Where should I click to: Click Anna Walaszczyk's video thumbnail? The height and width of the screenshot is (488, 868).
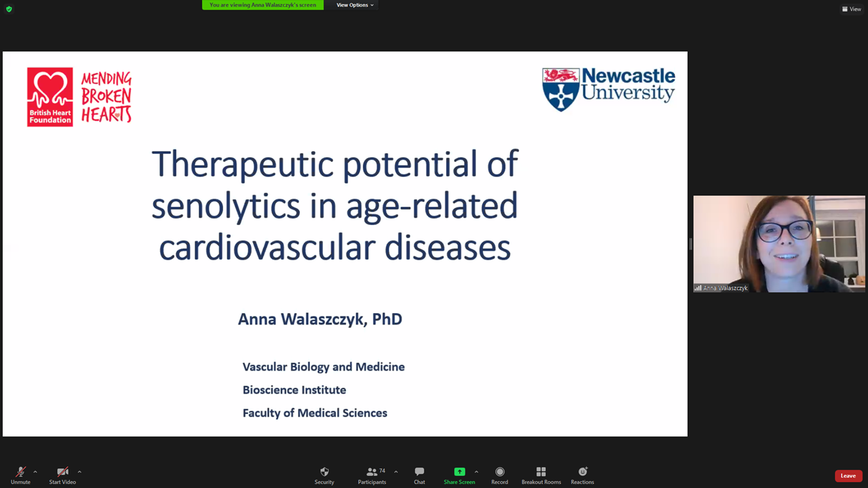[778, 244]
